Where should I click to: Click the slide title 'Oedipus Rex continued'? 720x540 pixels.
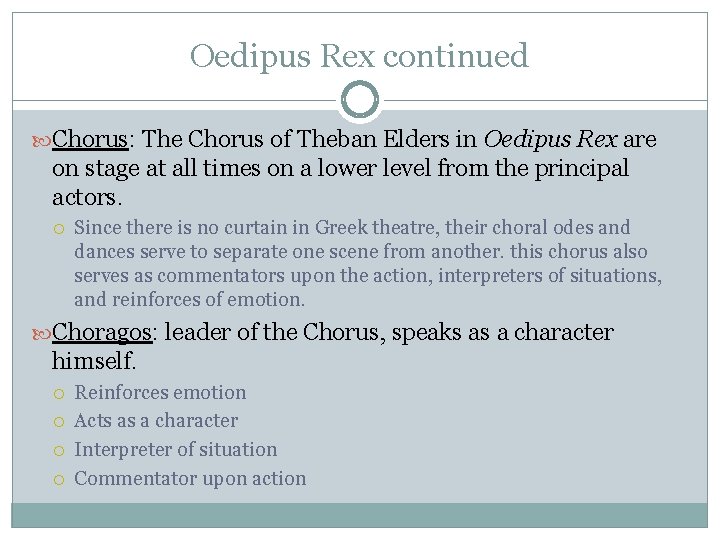(x=359, y=56)
